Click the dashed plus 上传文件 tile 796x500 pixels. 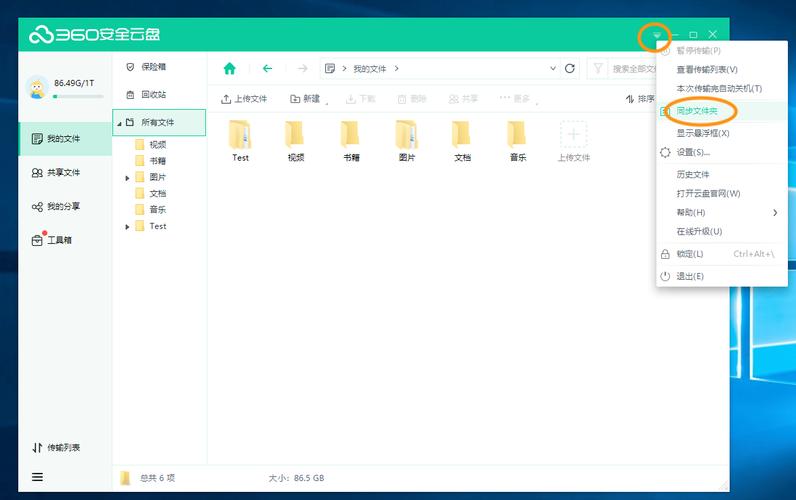click(x=574, y=141)
